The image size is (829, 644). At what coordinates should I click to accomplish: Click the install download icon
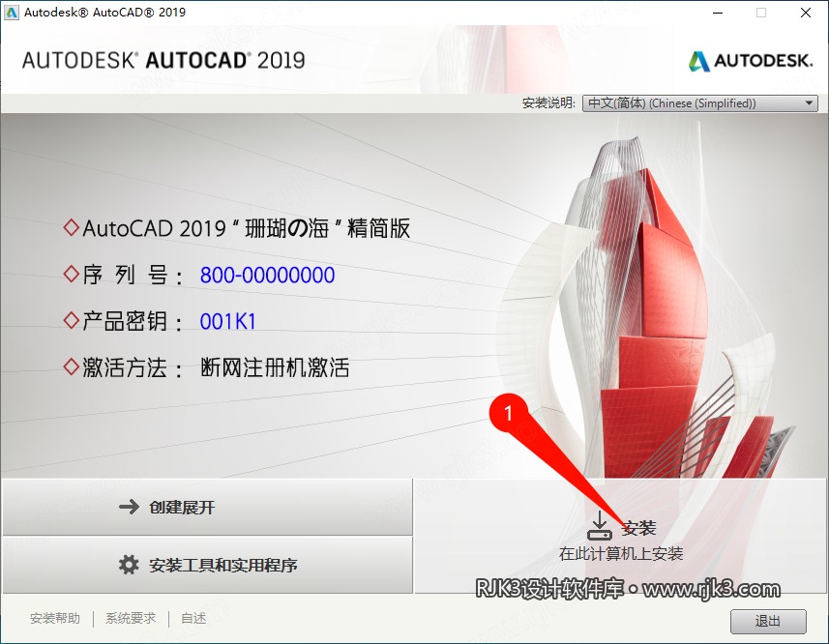pos(600,526)
